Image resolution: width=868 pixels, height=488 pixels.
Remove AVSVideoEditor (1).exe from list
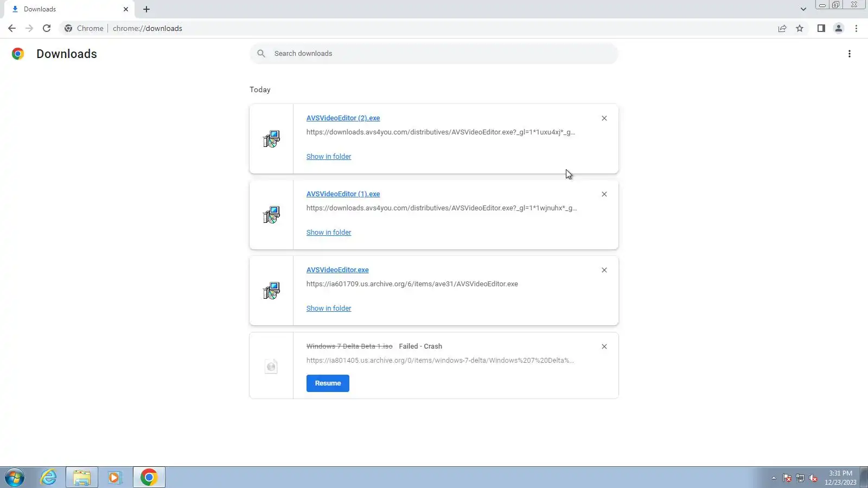[604, 194]
